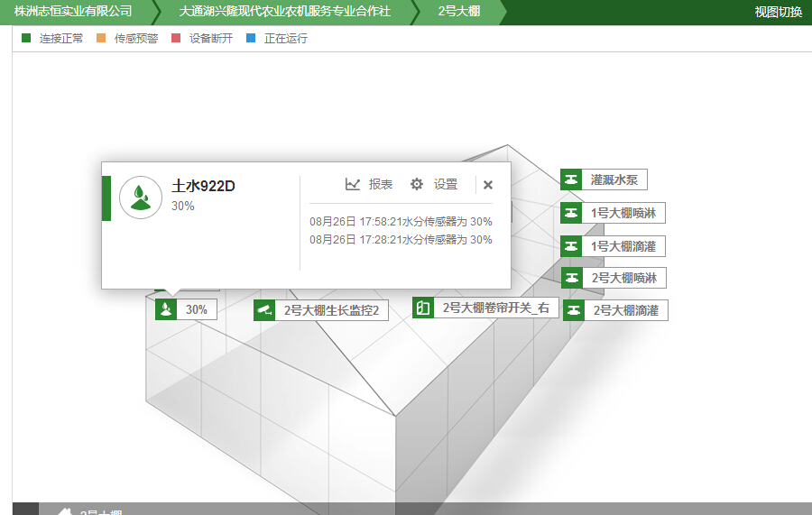Click the 30% soil moisture sensor icon

[x=166, y=309]
